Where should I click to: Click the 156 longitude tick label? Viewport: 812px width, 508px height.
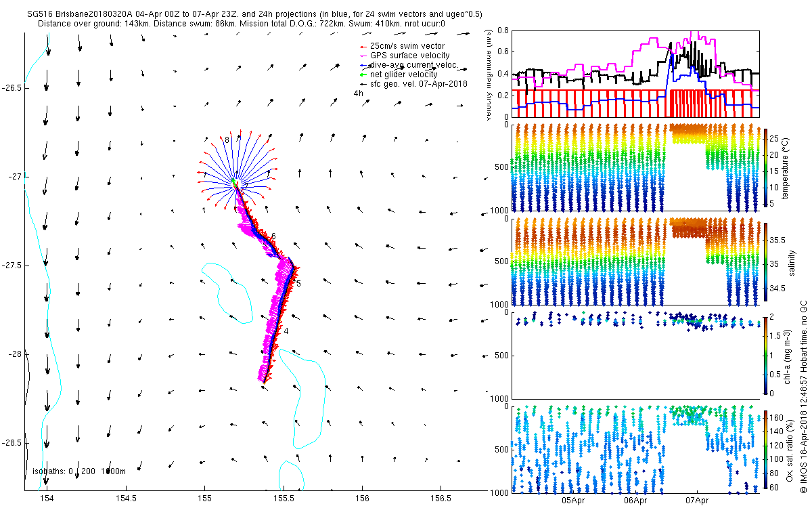tap(363, 499)
